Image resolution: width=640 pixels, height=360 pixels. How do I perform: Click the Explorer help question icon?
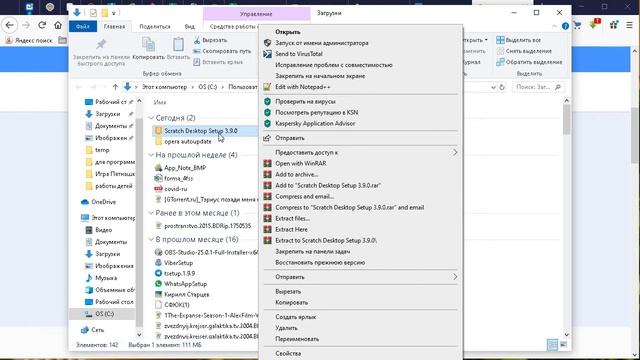(x=565, y=26)
